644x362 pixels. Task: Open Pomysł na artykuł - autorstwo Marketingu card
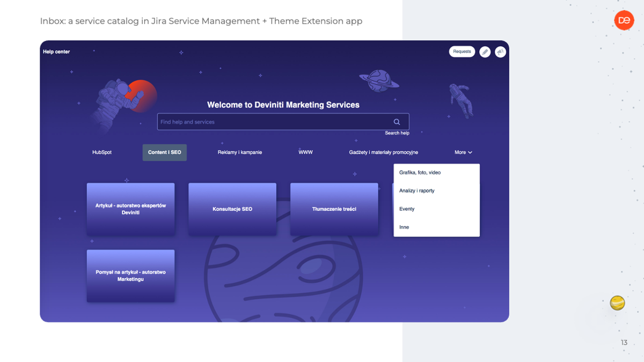tap(131, 276)
